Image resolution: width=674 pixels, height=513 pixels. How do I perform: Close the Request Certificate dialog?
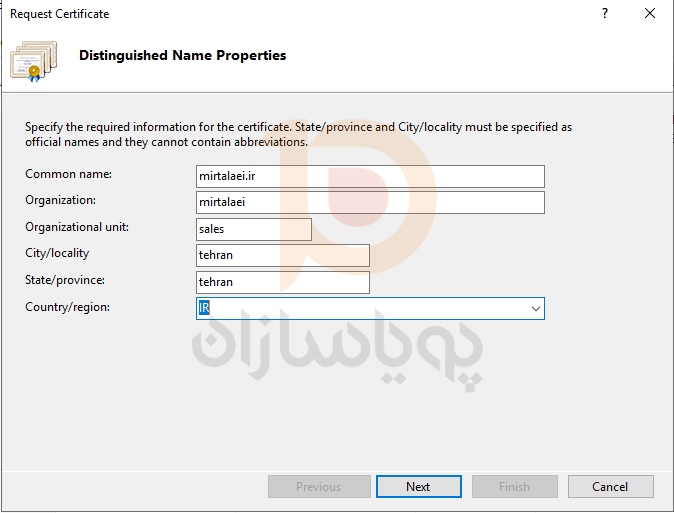(x=650, y=14)
